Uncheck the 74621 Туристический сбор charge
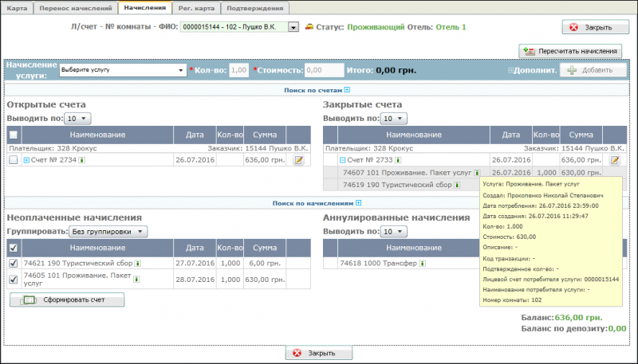 coord(13,263)
